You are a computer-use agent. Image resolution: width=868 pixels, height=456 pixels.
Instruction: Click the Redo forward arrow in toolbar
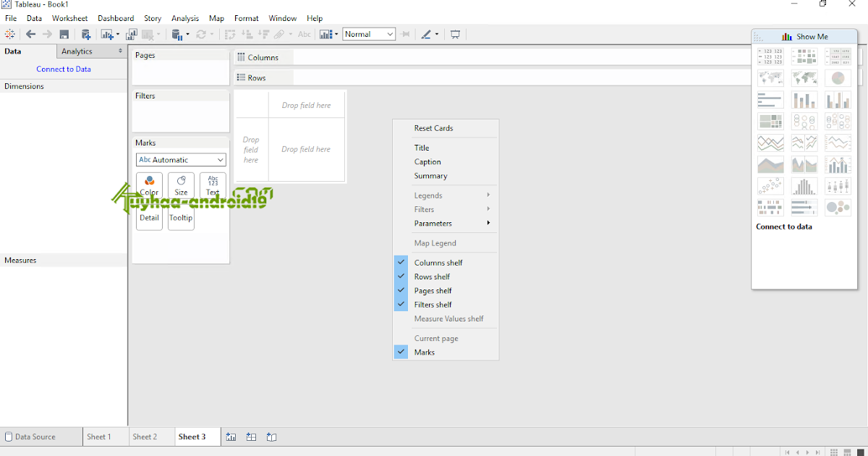pyautogui.click(x=47, y=34)
